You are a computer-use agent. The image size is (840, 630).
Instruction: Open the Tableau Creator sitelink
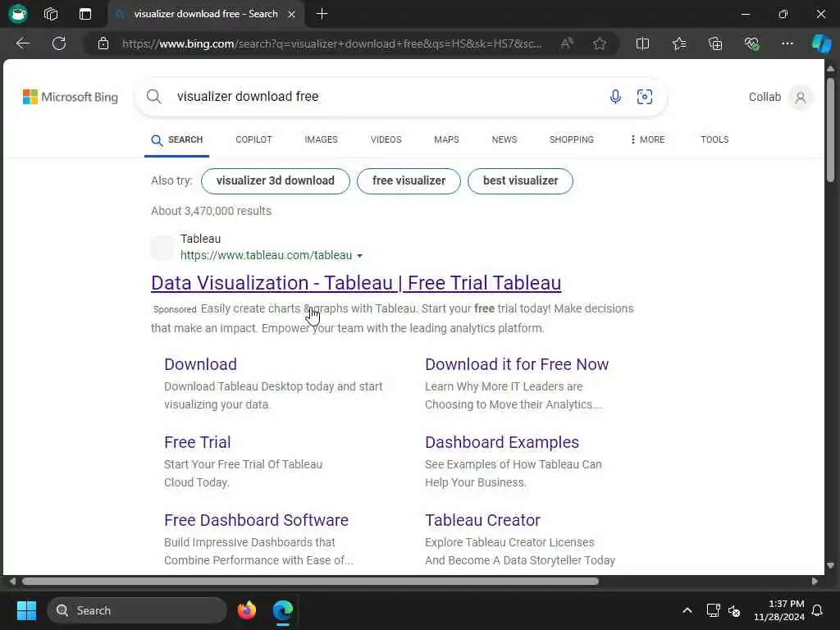[482, 520]
